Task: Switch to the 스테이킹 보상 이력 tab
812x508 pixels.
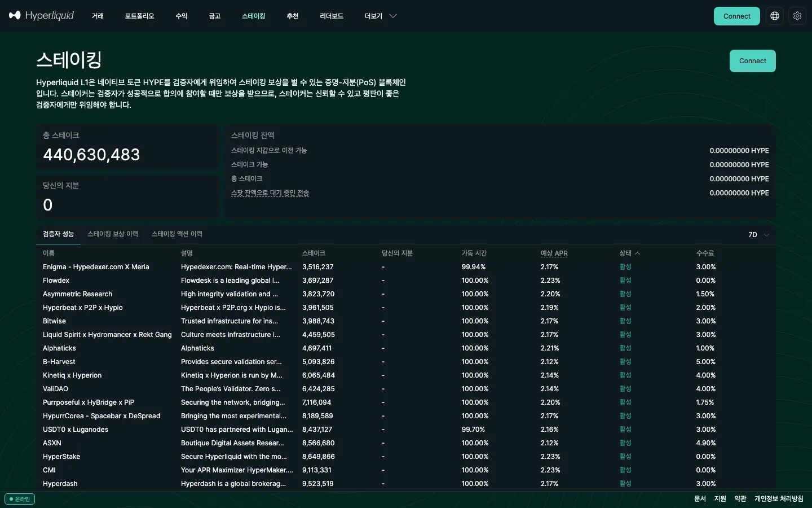Action: tap(113, 234)
